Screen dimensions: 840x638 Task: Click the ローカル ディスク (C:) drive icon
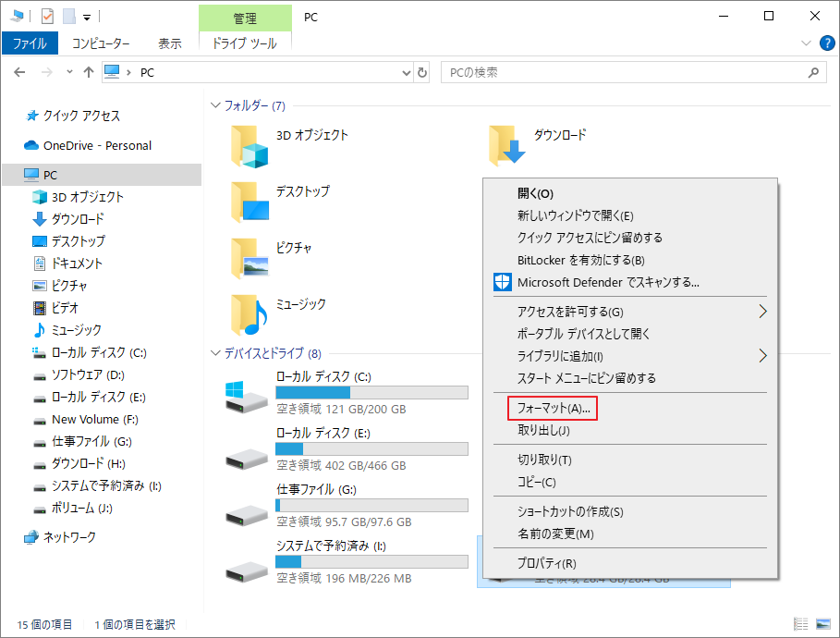246,397
